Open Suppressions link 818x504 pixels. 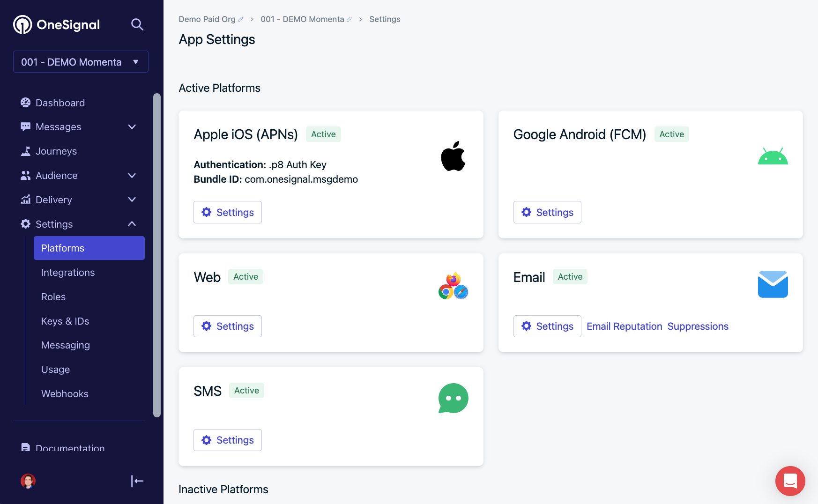pyautogui.click(x=698, y=326)
